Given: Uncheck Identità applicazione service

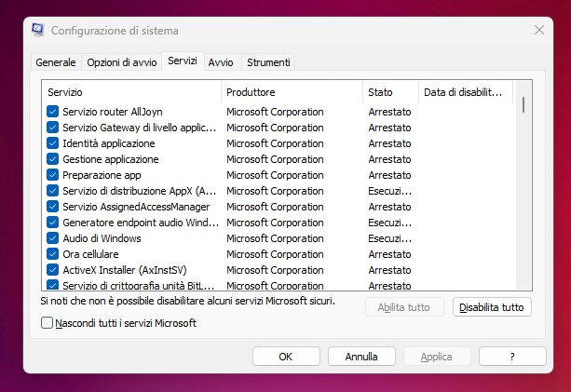Looking at the screenshot, I should pos(52,143).
